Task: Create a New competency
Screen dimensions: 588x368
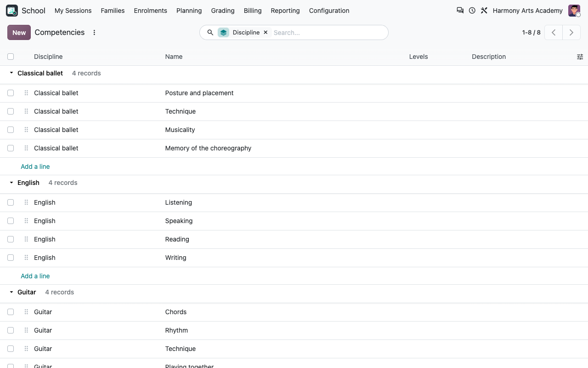Action: point(19,33)
